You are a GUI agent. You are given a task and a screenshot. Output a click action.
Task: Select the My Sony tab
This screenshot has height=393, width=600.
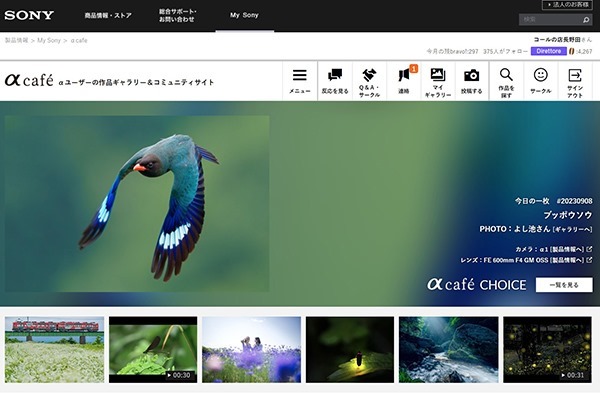click(245, 15)
